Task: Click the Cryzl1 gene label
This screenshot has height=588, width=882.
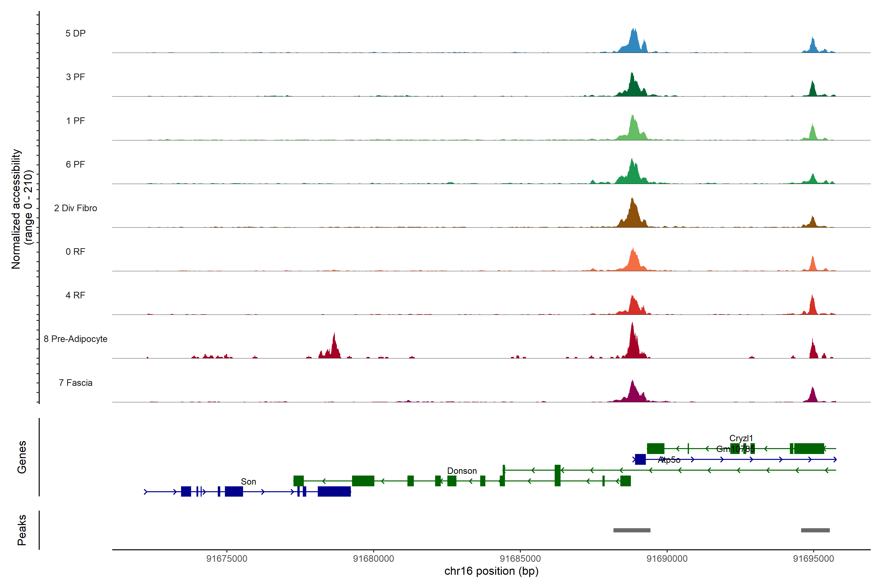Action: pos(741,438)
